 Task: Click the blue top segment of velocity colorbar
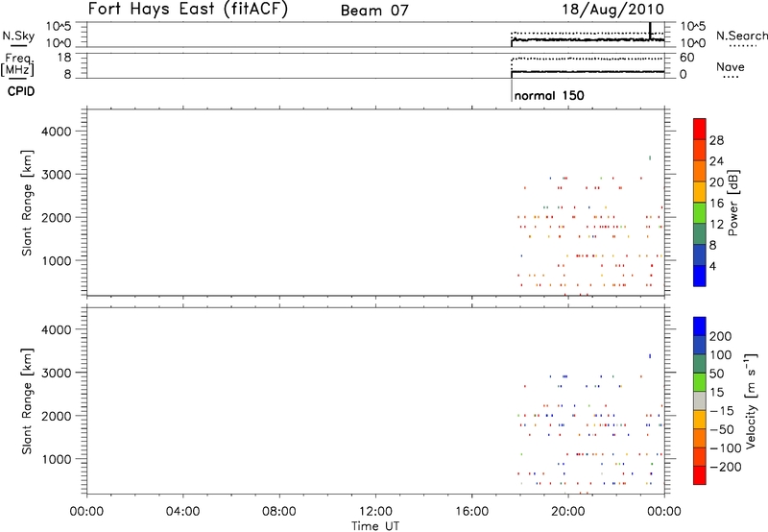700,326
